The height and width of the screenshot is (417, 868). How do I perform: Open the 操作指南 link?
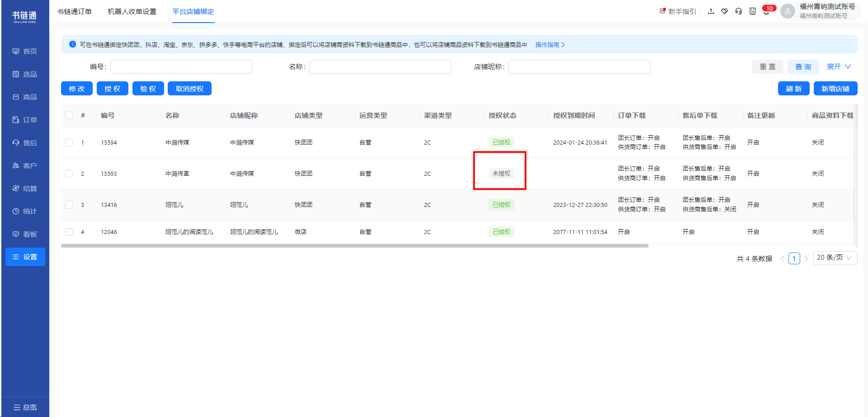[550, 45]
